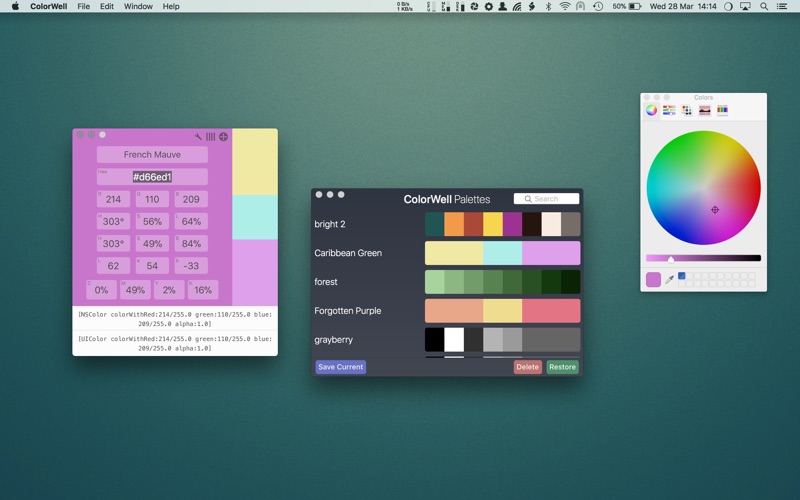Image resolution: width=800 pixels, height=500 pixels.
Task: Click the UIColor code snippet
Action: [175, 343]
